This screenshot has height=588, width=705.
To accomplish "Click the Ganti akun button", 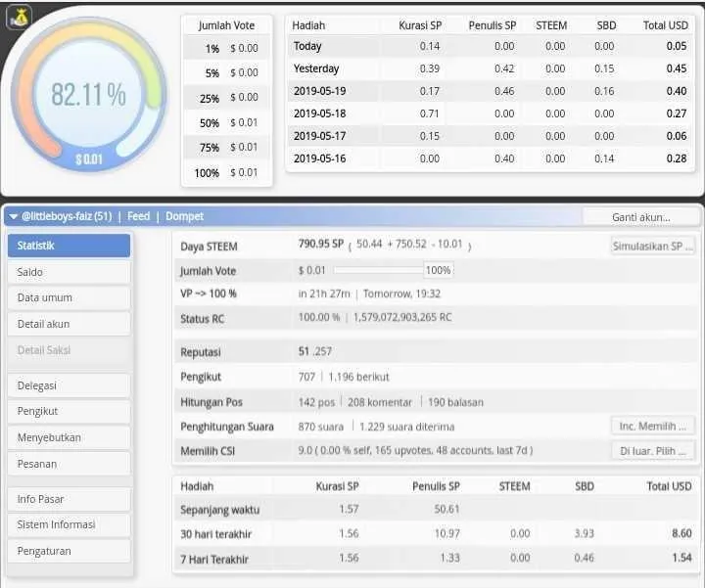I will click(x=640, y=217).
